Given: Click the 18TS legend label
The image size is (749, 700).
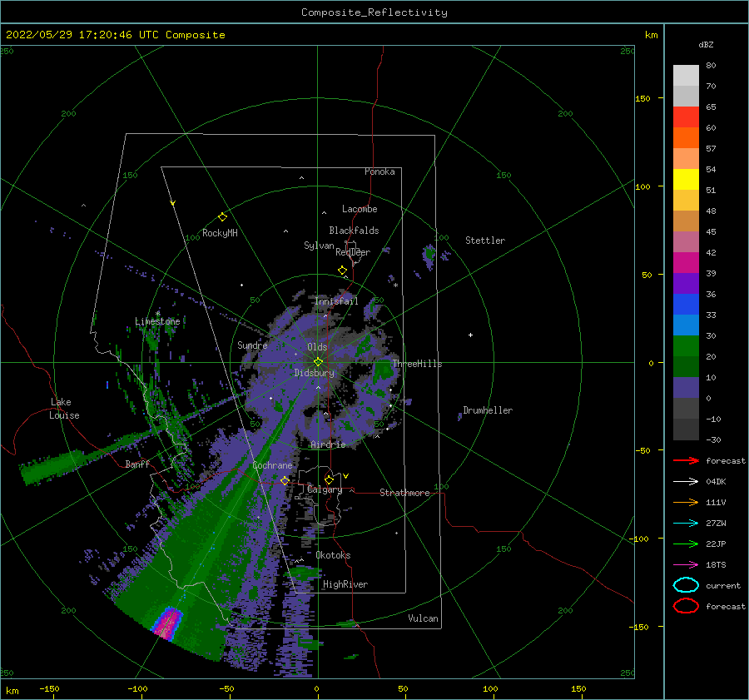Looking at the screenshot, I should pos(716,565).
